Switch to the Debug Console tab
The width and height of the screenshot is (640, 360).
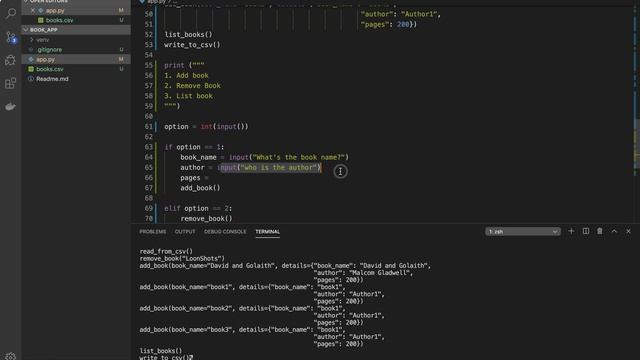225,231
